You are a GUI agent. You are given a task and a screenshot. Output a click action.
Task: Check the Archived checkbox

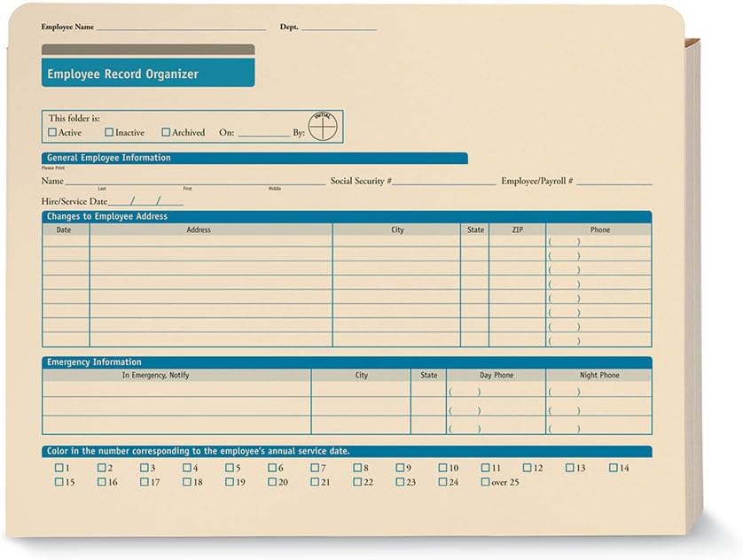click(165, 132)
